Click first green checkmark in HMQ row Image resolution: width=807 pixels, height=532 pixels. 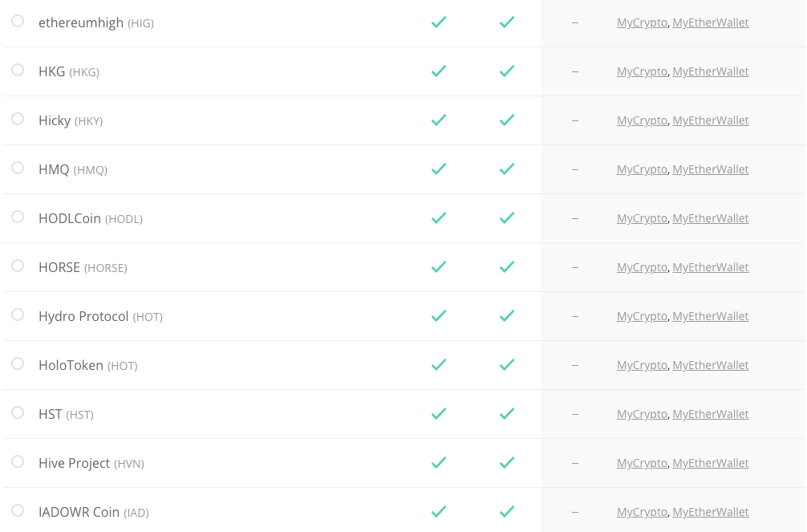pos(439,169)
